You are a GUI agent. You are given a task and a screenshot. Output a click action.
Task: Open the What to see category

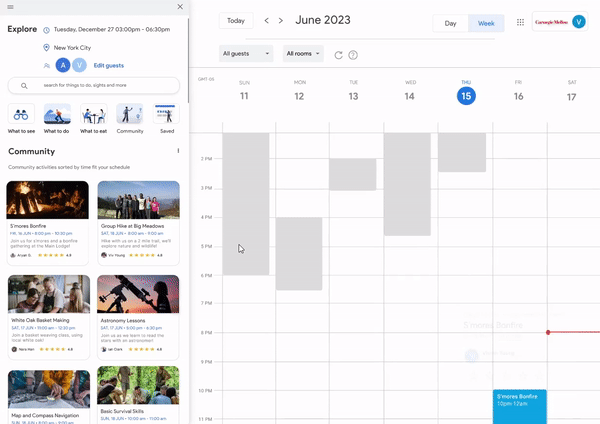click(21, 118)
